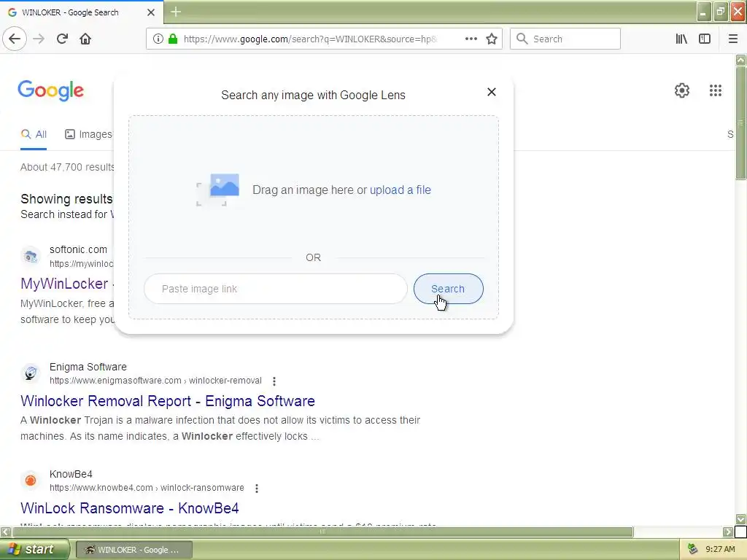Image resolution: width=747 pixels, height=560 pixels.
Task: Click the Paste image link field
Action: (275, 289)
